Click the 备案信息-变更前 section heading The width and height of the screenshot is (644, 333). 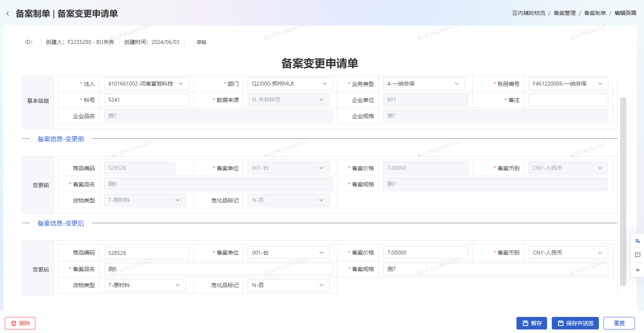(x=61, y=139)
